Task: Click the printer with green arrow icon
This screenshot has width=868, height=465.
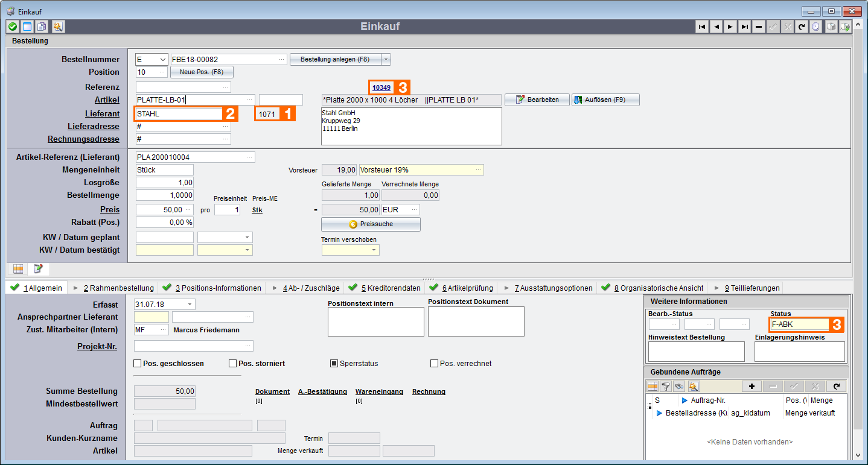Action: point(846,27)
